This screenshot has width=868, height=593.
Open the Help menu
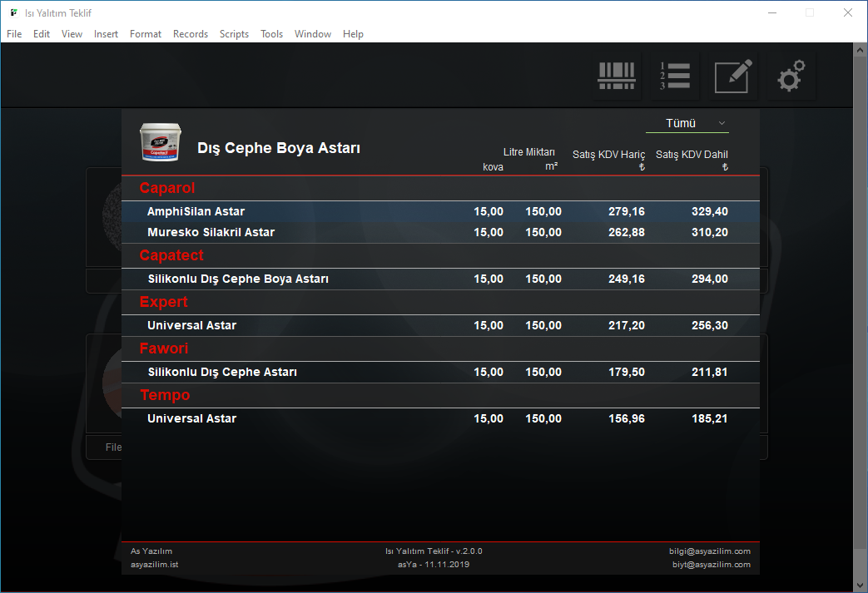[x=353, y=34]
